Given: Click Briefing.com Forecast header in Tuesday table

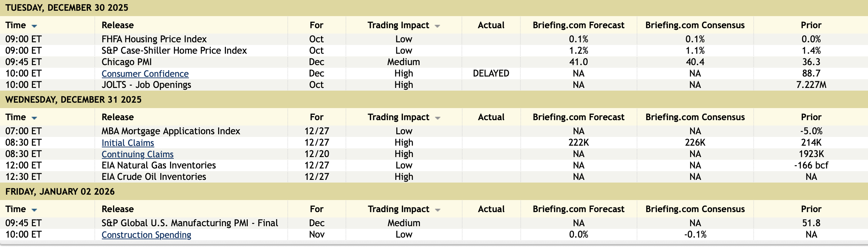Looking at the screenshot, I should [x=578, y=25].
